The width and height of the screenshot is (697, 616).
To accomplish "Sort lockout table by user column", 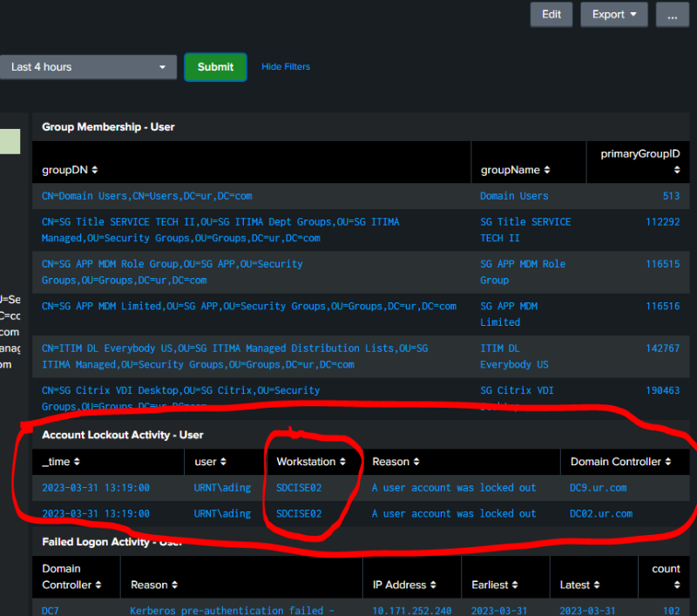I will 222,462.
